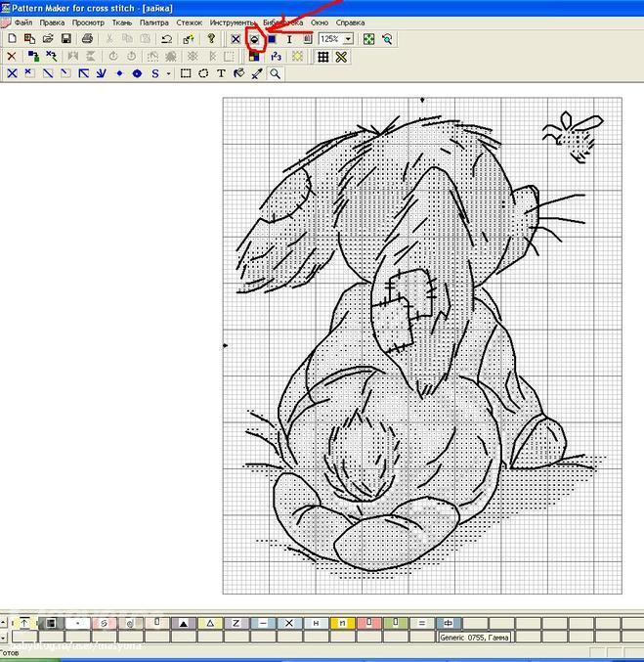Create a new pattern file
Image resolution: width=644 pixels, height=662 pixels.
[x=12, y=39]
